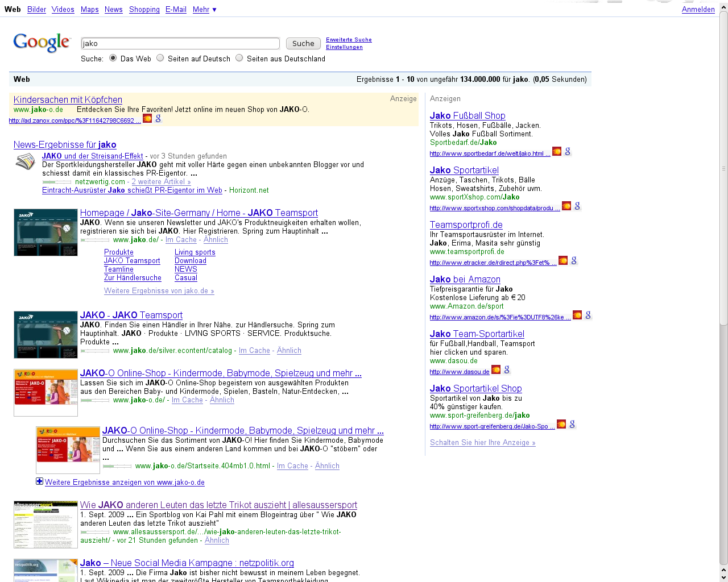
Task: Switch to Videos search
Action: tap(63, 10)
